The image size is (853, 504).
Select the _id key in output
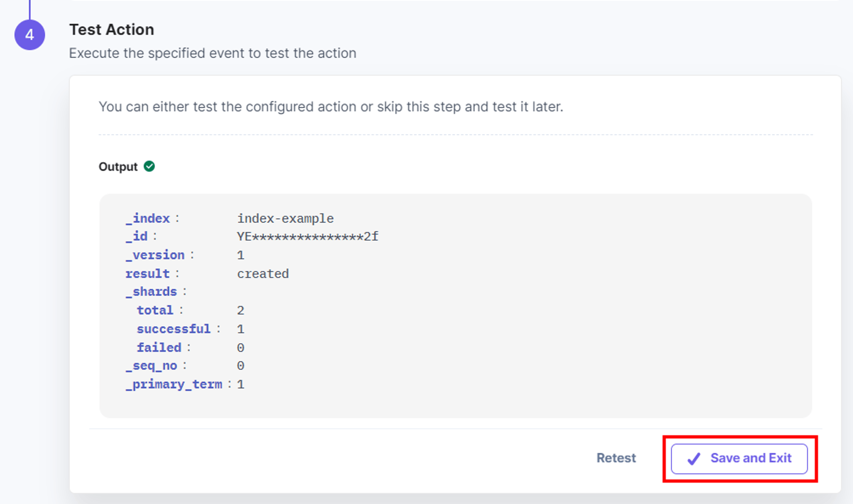tap(137, 236)
